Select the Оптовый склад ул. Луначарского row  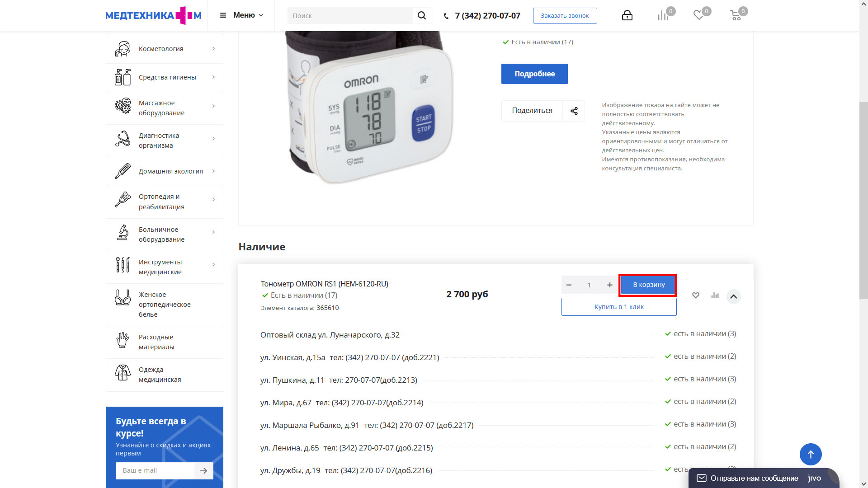(498, 334)
